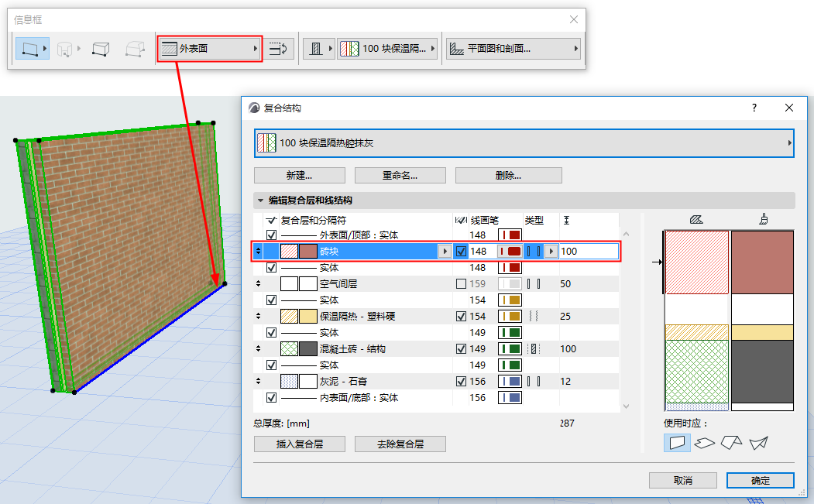Click the blue pen swatch of 灰泥 - 石膏 row
Image resolution: width=814 pixels, height=504 pixels.
click(510, 382)
